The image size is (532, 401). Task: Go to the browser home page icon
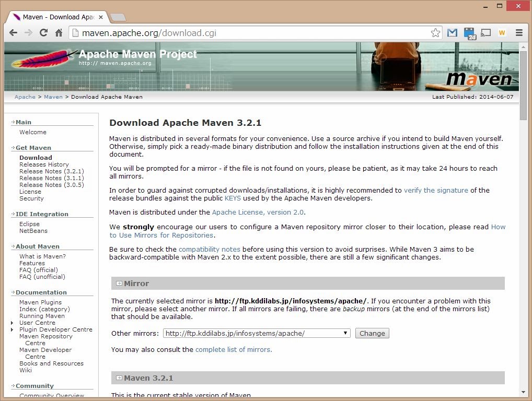tap(59, 33)
